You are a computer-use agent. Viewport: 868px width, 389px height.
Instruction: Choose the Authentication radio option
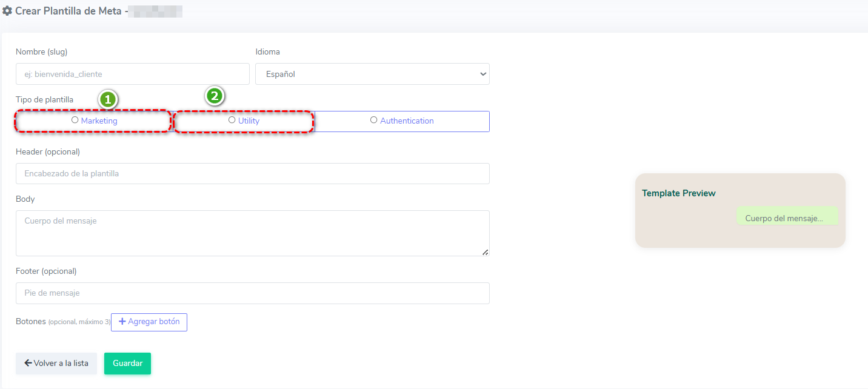[374, 120]
